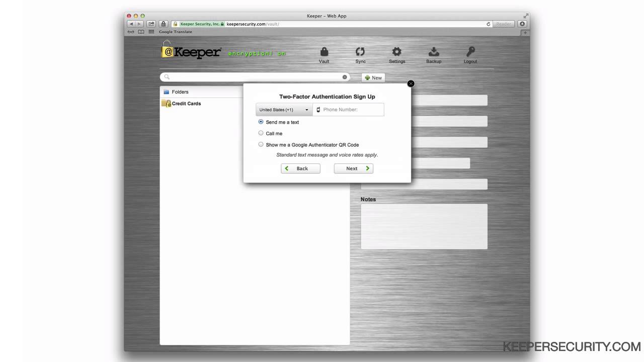
Task: Open the Vault section
Action: pos(324,55)
